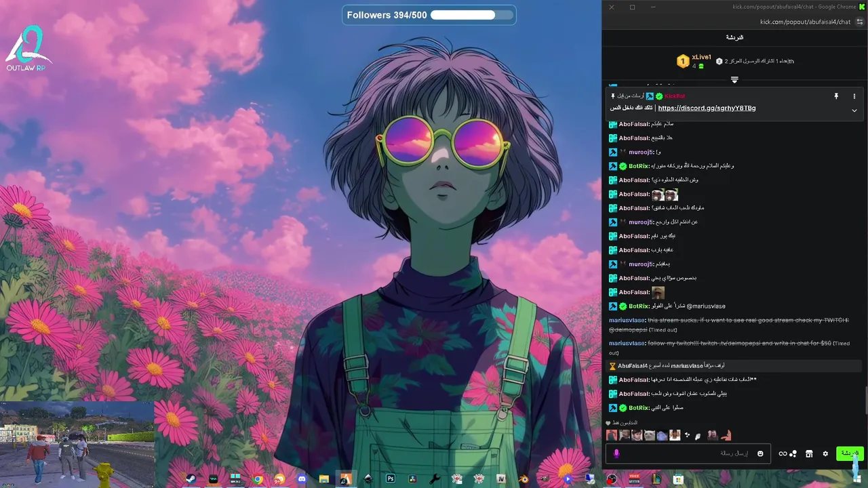The image size is (868, 488).
Task: Open the IV app in taskbar
Action: pyautogui.click(x=501, y=479)
